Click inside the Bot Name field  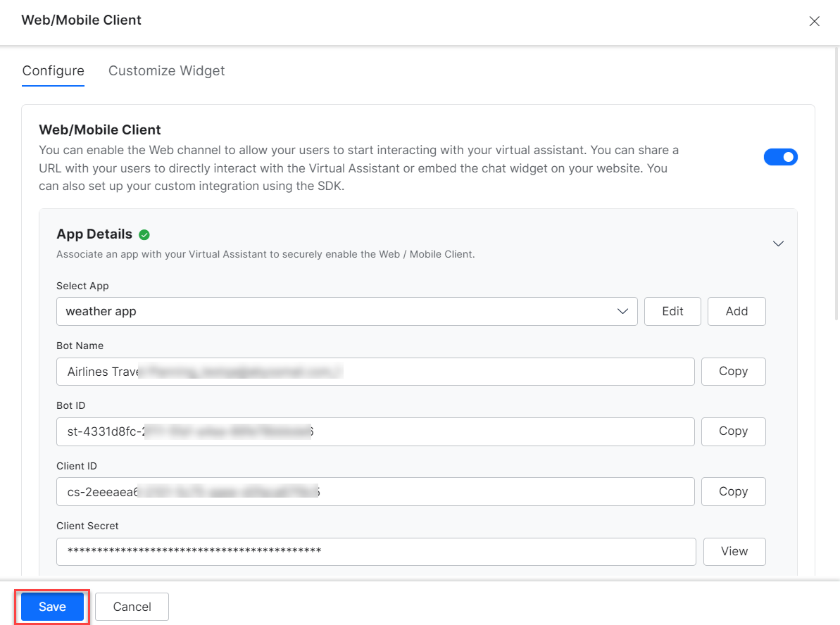375,372
